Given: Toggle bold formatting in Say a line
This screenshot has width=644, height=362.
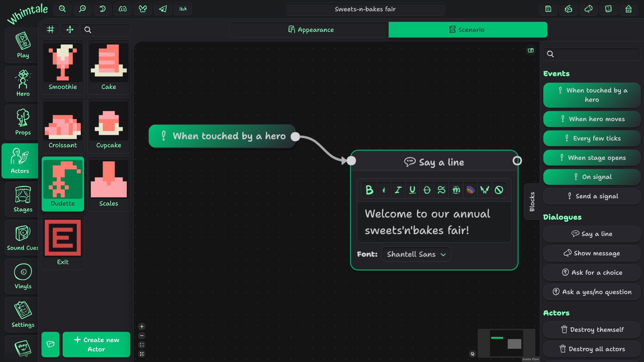Looking at the screenshot, I should tap(369, 190).
